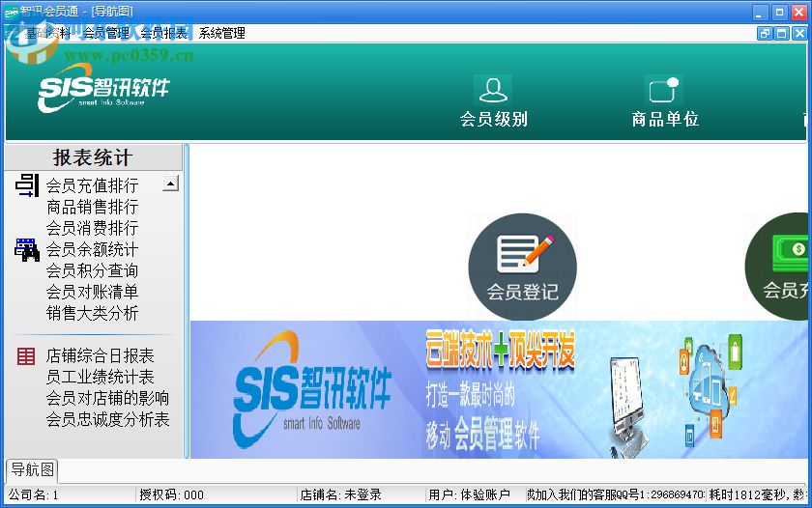Open 会员对店铺的影响 report

click(x=107, y=398)
